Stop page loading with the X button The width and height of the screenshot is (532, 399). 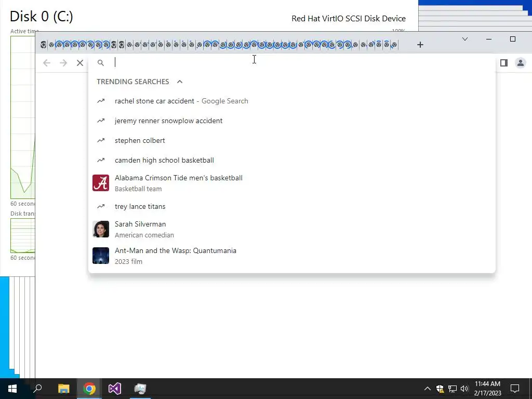80,63
